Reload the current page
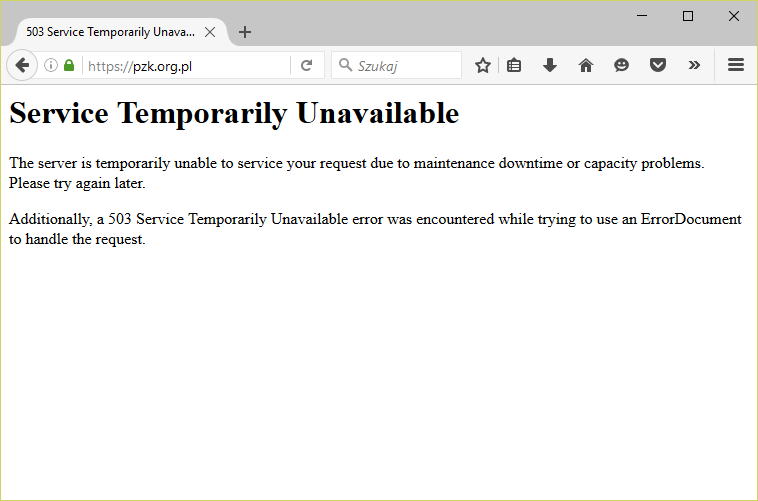The width and height of the screenshot is (758, 501). click(307, 65)
